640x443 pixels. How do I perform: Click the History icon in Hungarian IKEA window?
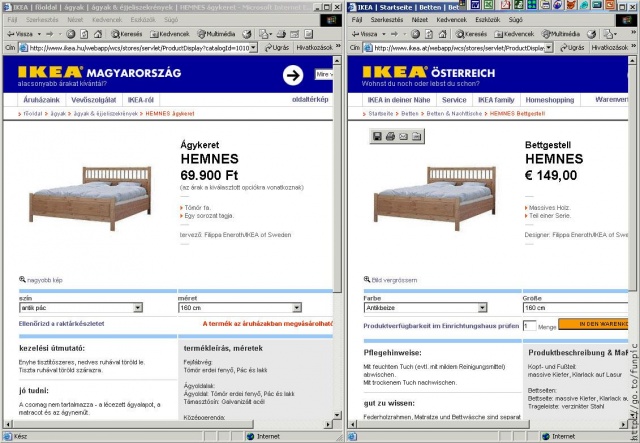(247, 34)
